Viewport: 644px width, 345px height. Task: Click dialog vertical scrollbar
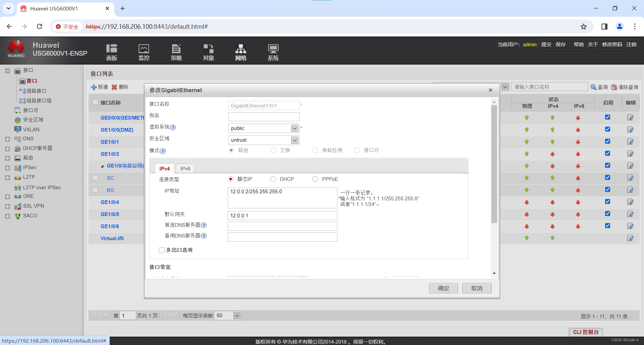tap(494, 164)
